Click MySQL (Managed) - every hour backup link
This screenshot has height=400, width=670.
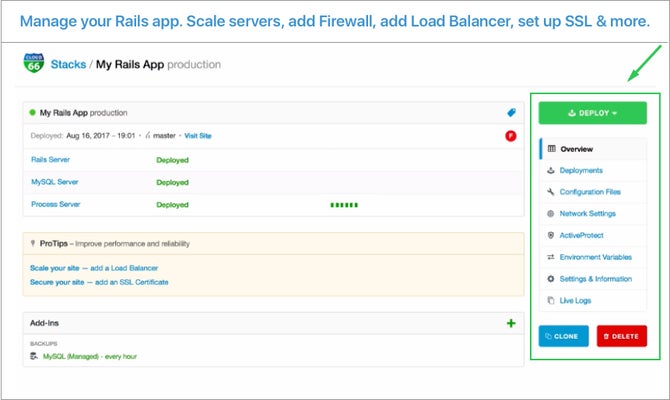tap(90, 356)
